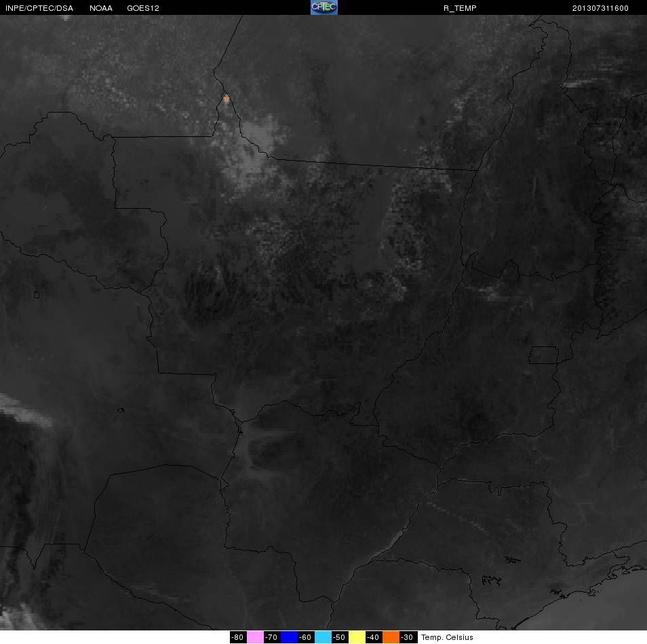Click the CPTEC logo in the header
The height and width of the screenshot is (644, 647).
pos(324,7)
